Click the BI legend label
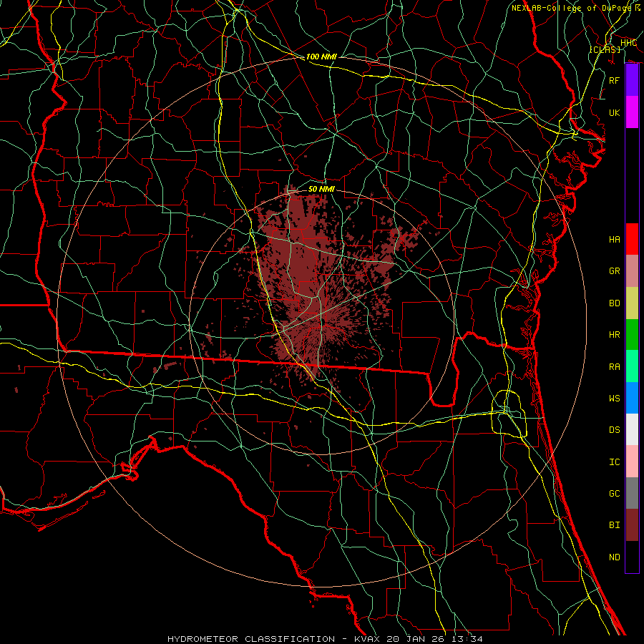 (x=615, y=525)
